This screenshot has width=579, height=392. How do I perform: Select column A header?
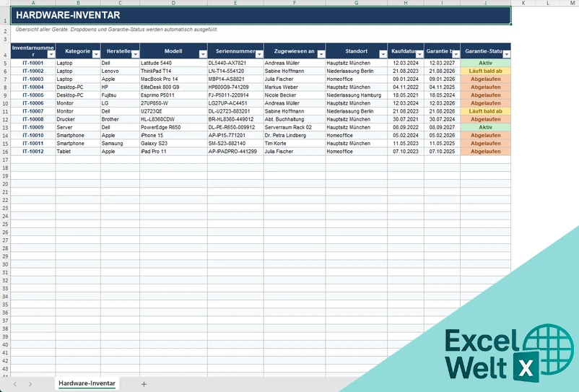(x=33, y=3)
